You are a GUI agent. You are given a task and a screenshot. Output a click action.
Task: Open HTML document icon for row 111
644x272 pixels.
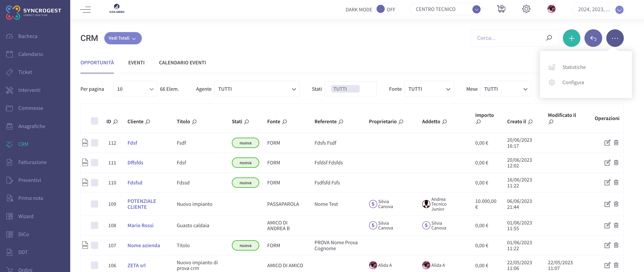[x=85, y=163]
